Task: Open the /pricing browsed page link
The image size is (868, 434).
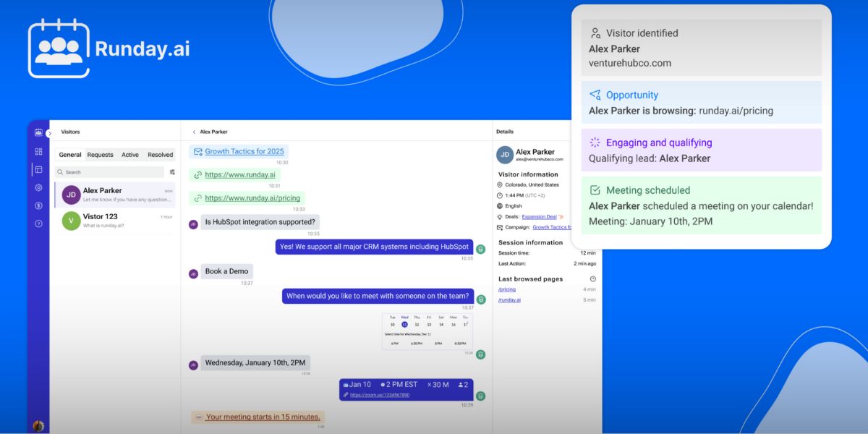Action: 507,289
